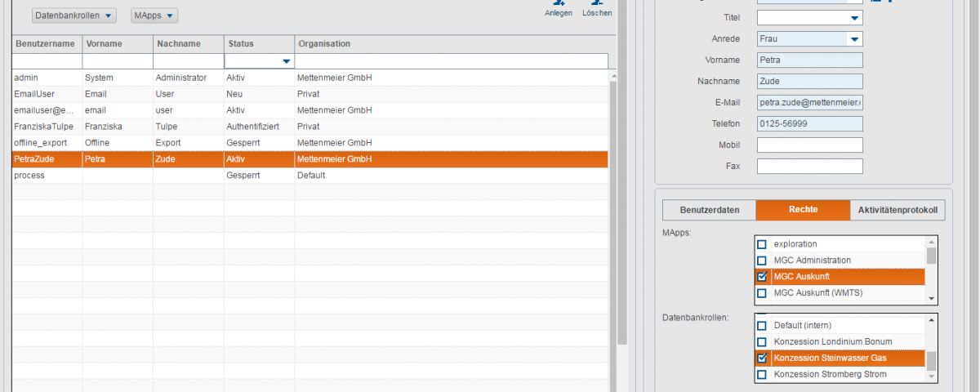Enable the exploration MApp checkbox
Screen dimensions: 980x392
tap(762, 244)
